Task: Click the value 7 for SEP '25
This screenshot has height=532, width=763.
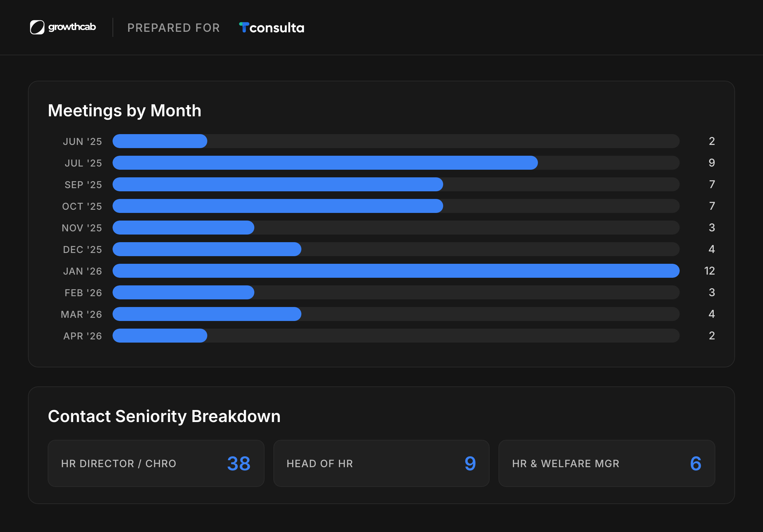Action: 712,184
